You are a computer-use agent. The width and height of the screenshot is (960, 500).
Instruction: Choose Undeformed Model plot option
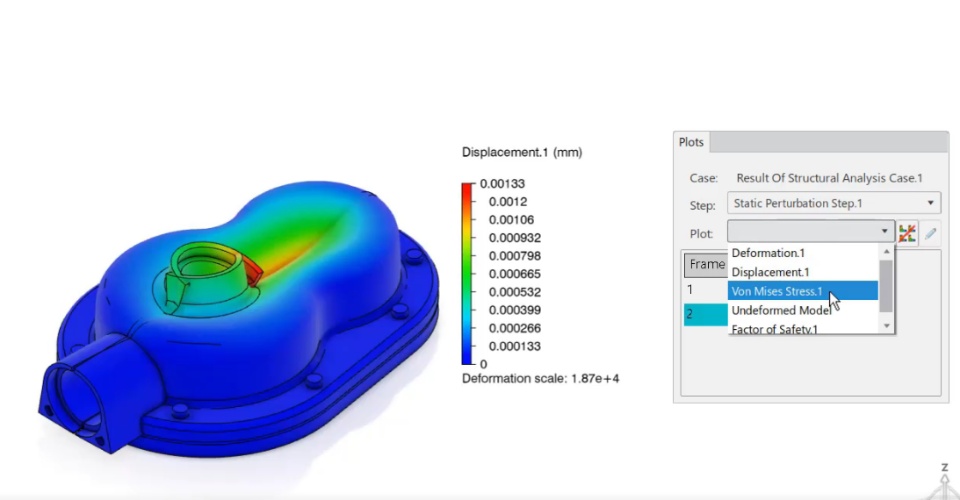781,310
